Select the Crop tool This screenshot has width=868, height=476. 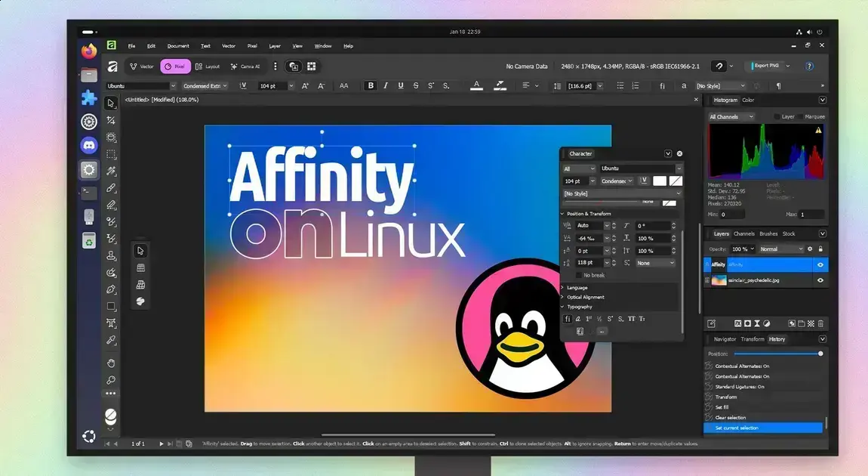111,120
